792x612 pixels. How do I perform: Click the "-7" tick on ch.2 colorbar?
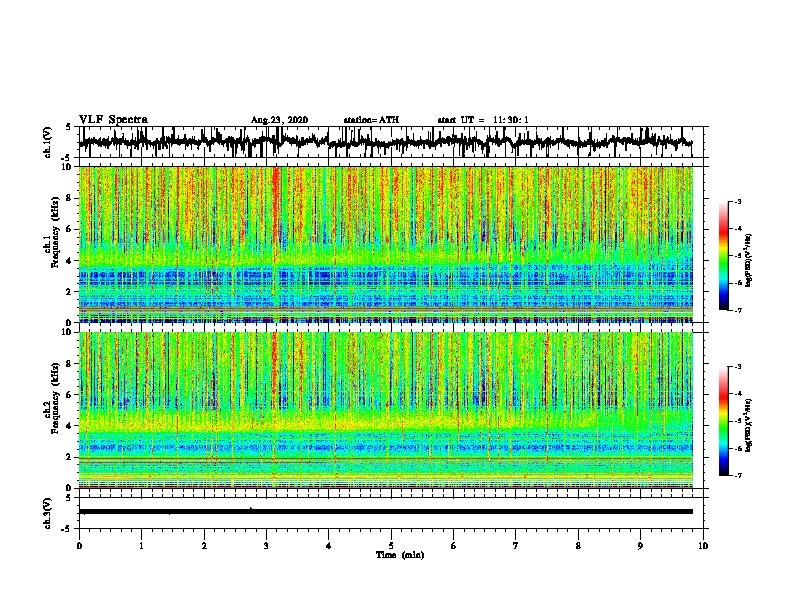point(738,475)
